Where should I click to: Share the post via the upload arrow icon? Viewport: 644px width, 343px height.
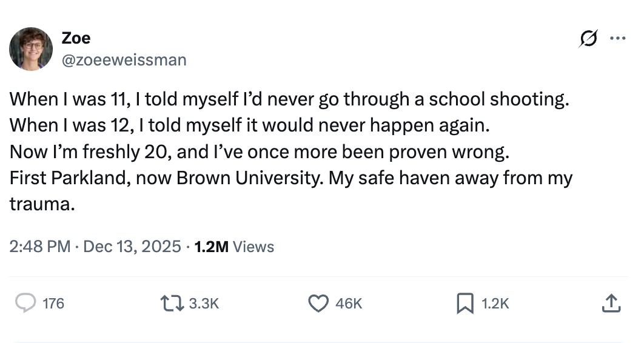coord(611,303)
